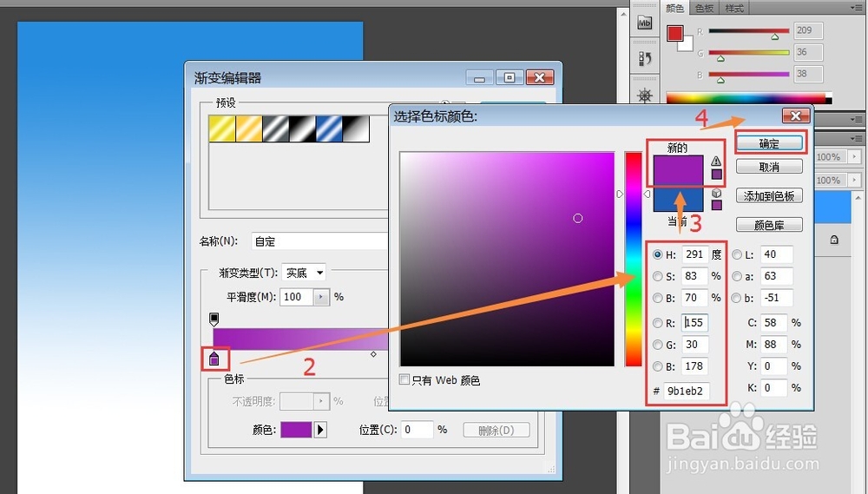Click the 删除(D) button in gradient editor
Viewport: 868px width, 494px height.
tap(496, 430)
